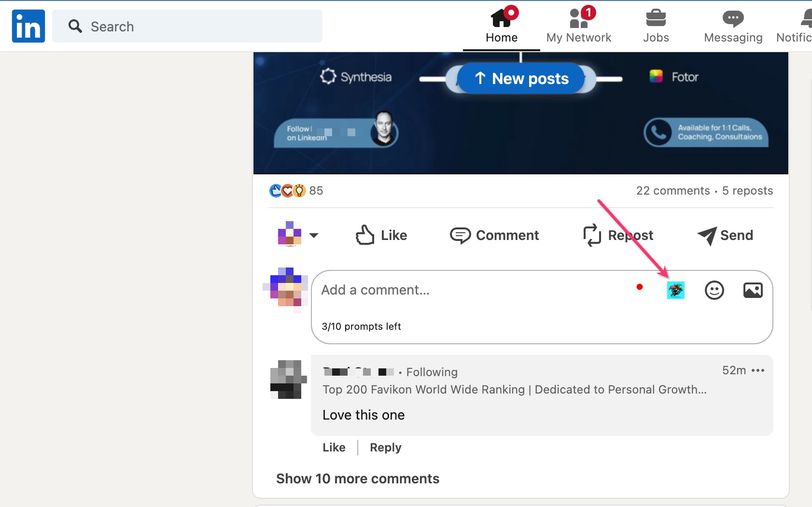Click the LinkedIn logo icon

[28, 26]
